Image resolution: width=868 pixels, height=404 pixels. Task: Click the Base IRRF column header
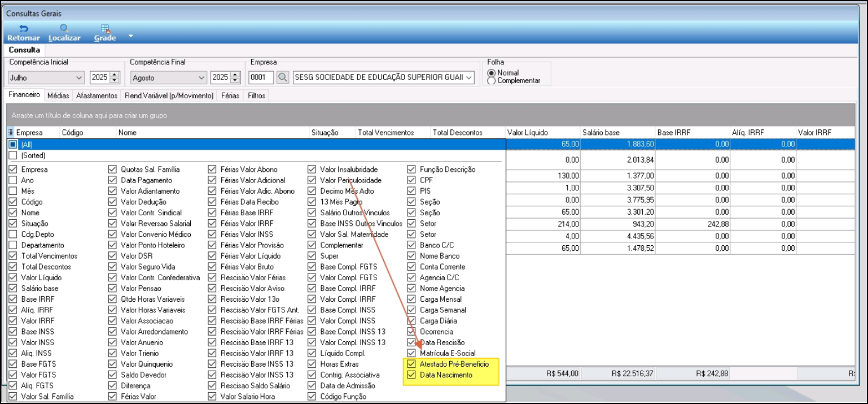coord(692,132)
